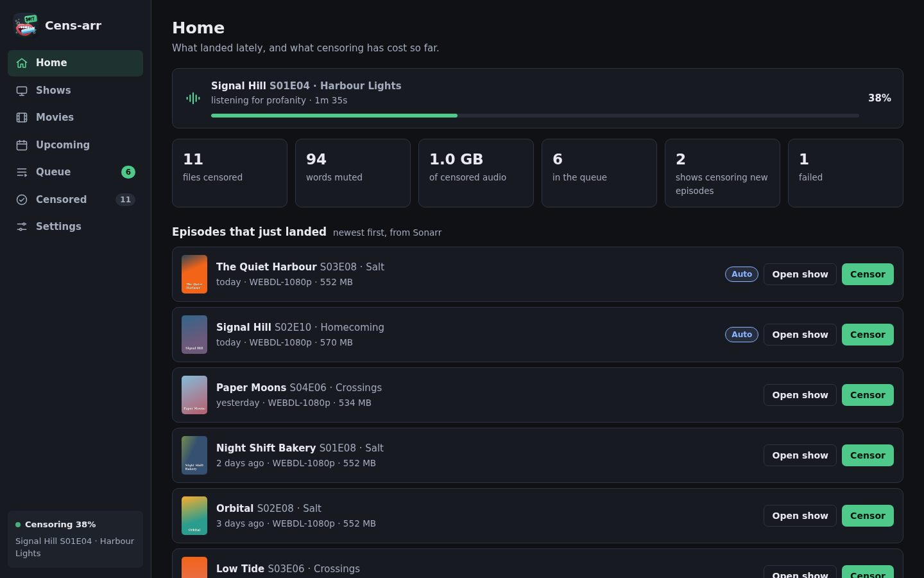The width and height of the screenshot is (924, 578).
Task: Click the Orbital poster thumbnail
Action: (194, 516)
